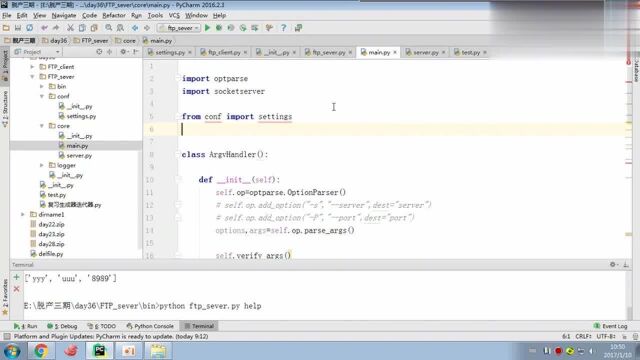Open the Help question mark icon
Image resolution: width=640 pixels, height=360 pixels.
coord(283,28)
